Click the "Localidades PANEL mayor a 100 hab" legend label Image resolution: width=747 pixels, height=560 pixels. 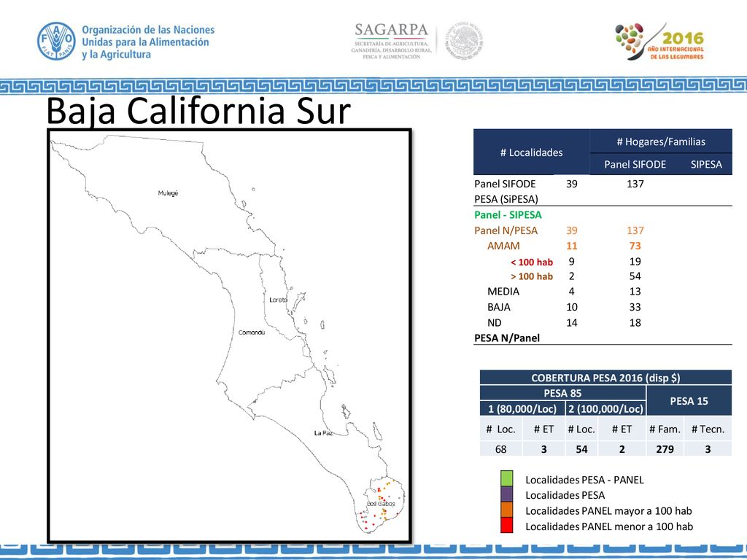coord(608,511)
